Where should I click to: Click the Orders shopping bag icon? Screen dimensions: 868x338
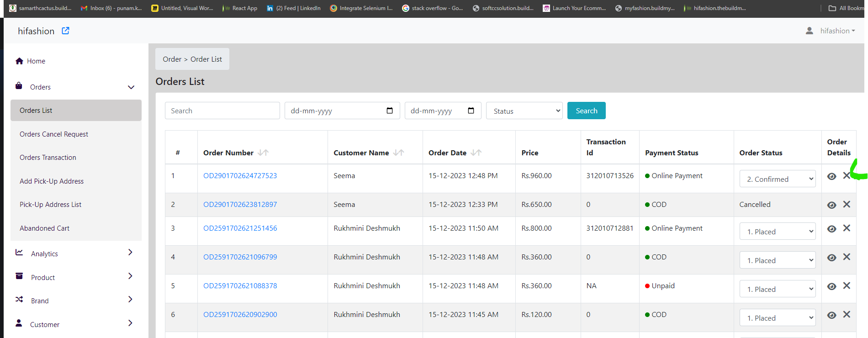pos(19,86)
